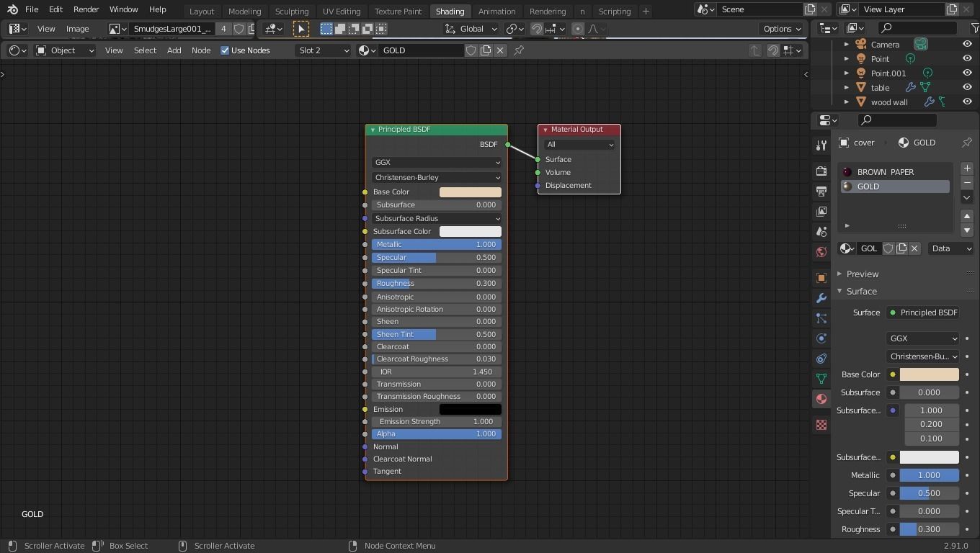Duplicate GOLD material in node editor header
This screenshot has width=980, height=553.
point(486,50)
